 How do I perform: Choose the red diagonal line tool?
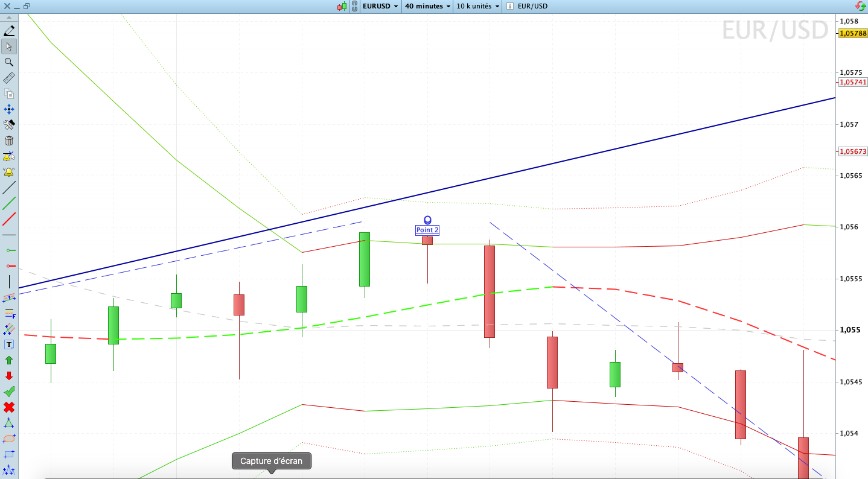9,219
